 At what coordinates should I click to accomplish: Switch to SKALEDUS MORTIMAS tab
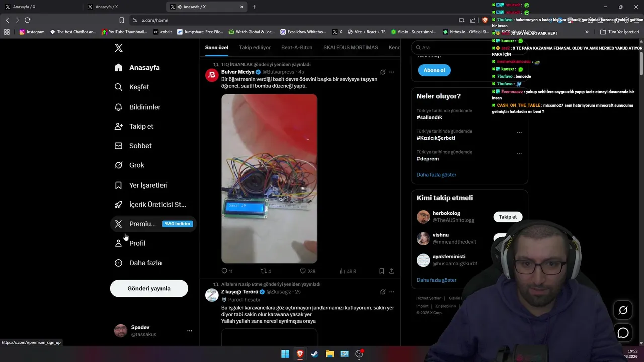(351, 47)
